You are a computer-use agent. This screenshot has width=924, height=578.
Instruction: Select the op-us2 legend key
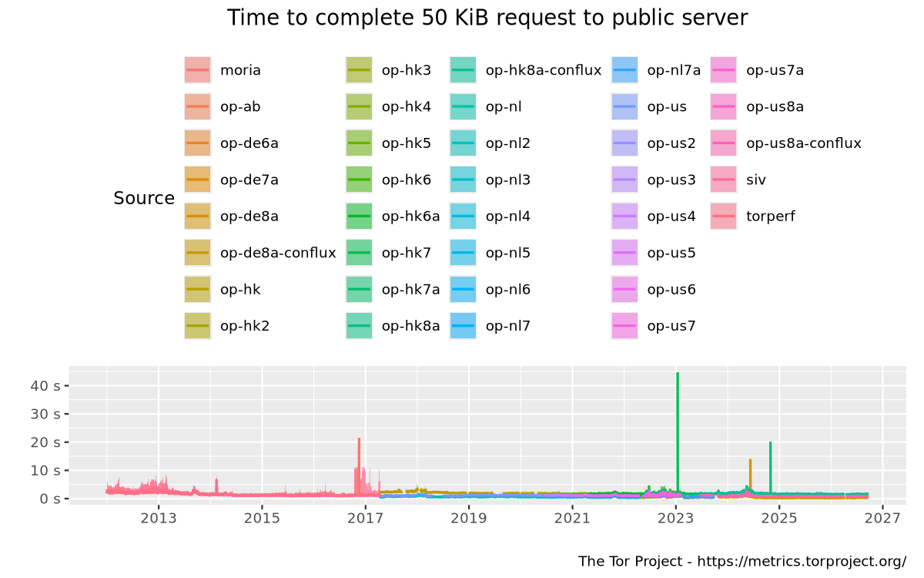(x=625, y=143)
